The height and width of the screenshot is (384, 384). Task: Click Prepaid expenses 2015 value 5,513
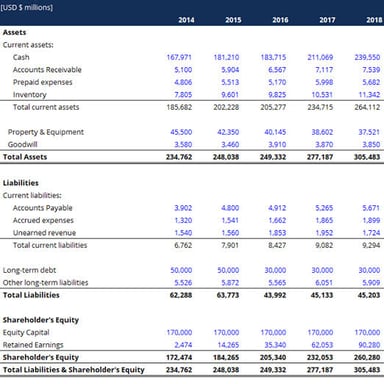coord(230,82)
